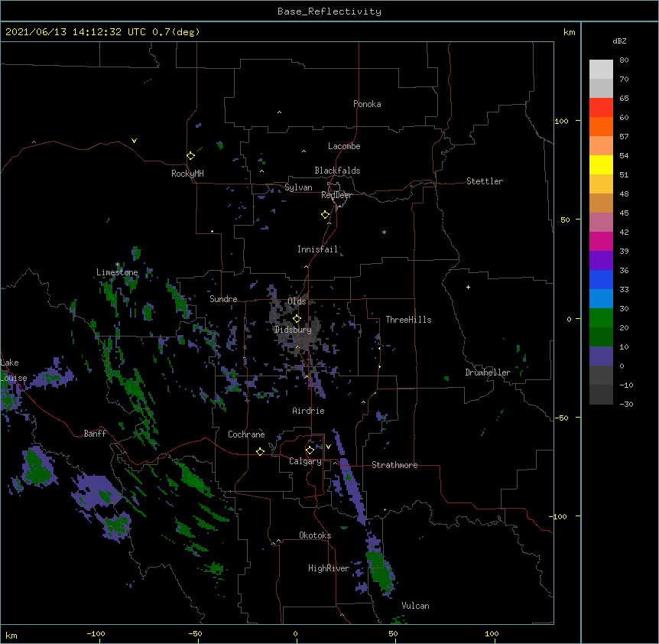Image resolution: width=659 pixels, height=644 pixels.
Task: Click the RockyMH label
Action: pyautogui.click(x=187, y=174)
